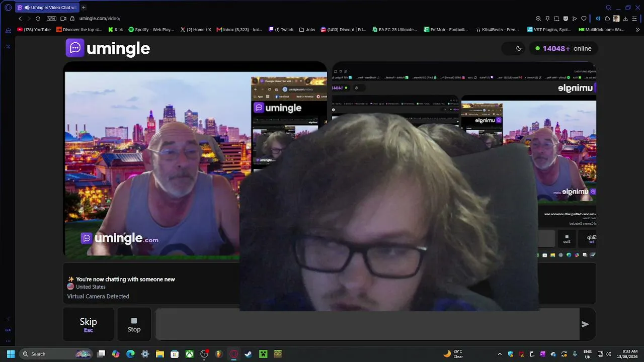Click the site padlock icon
644x362 pixels.
click(72, 19)
